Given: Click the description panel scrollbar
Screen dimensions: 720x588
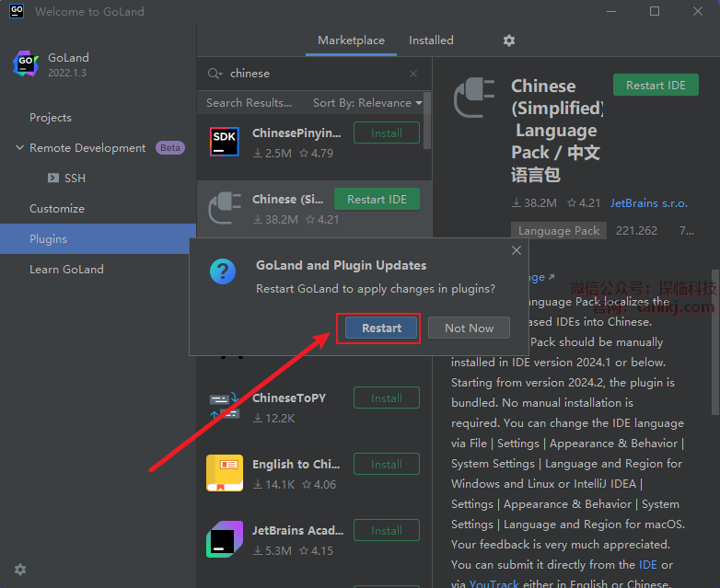Looking at the screenshot, I should click(x=715, y=342).
